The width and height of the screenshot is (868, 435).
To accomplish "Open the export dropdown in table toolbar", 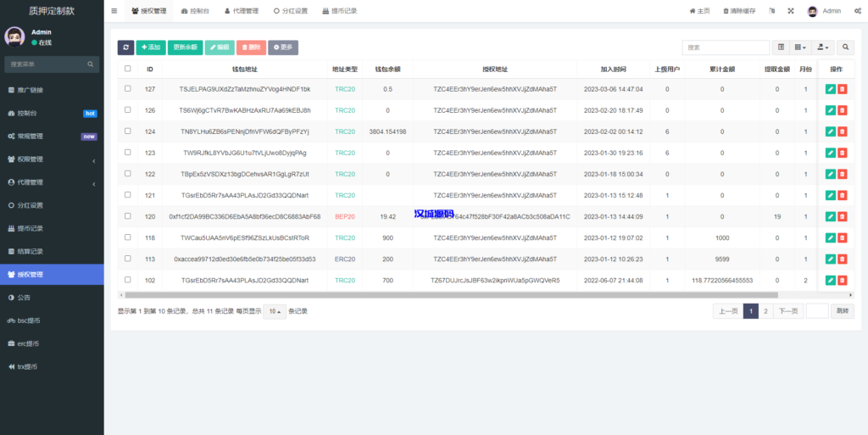I will coord(822,47).
